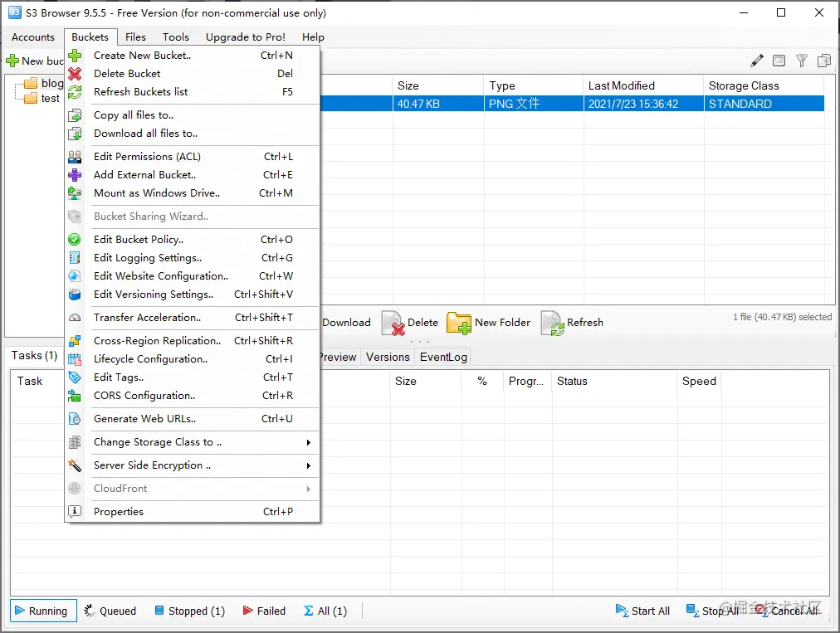Image resolution: width=840 pixels, height=633 pixels.
Task: Click the square view icon beside the pencil
Action: tap(779, 61)
